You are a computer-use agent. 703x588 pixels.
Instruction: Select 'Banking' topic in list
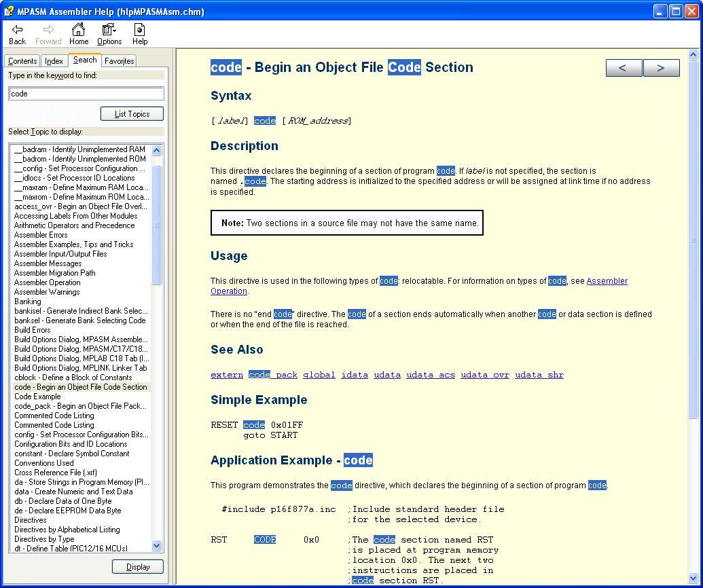[27, 301]
